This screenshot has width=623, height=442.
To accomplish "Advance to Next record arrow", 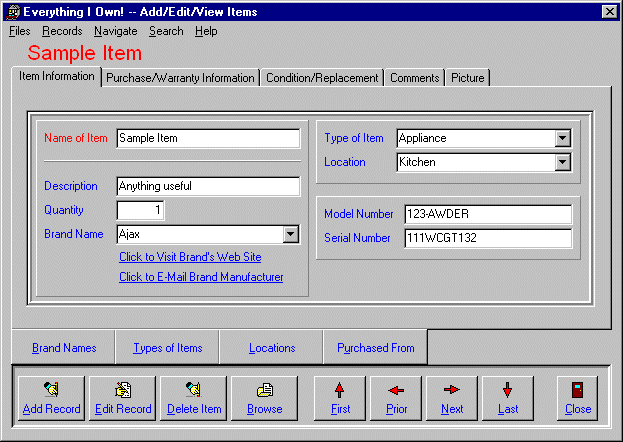I will click(452, 397).
